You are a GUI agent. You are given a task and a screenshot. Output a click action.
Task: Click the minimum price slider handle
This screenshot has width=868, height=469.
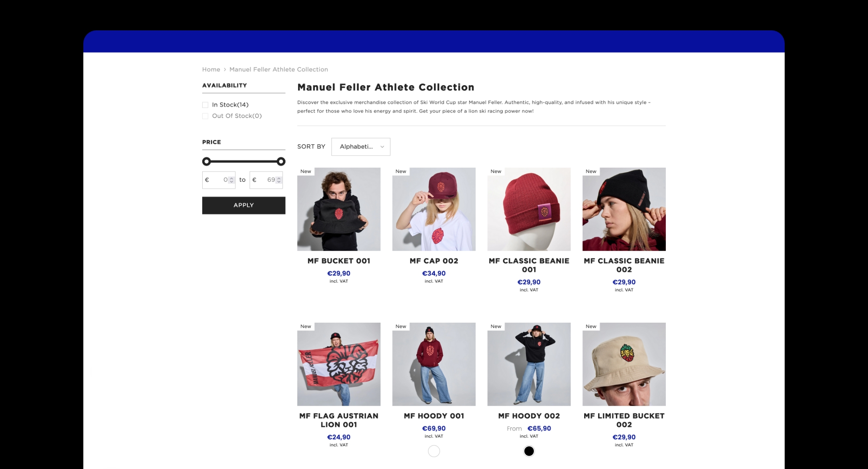pos(207,162)
